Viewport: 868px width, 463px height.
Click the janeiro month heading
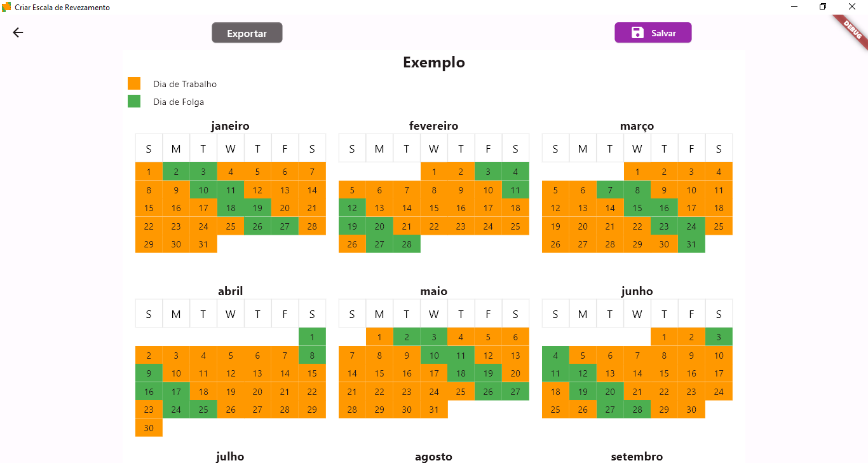230,126
